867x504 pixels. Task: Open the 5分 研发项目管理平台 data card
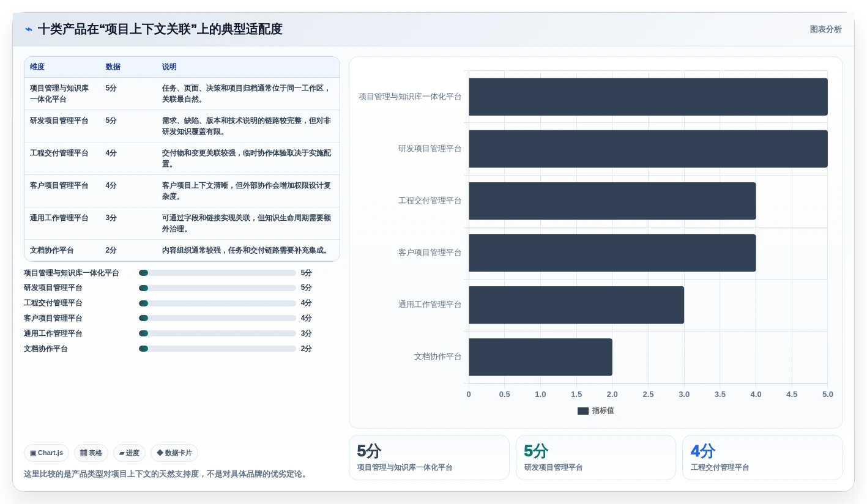point(596,458)
